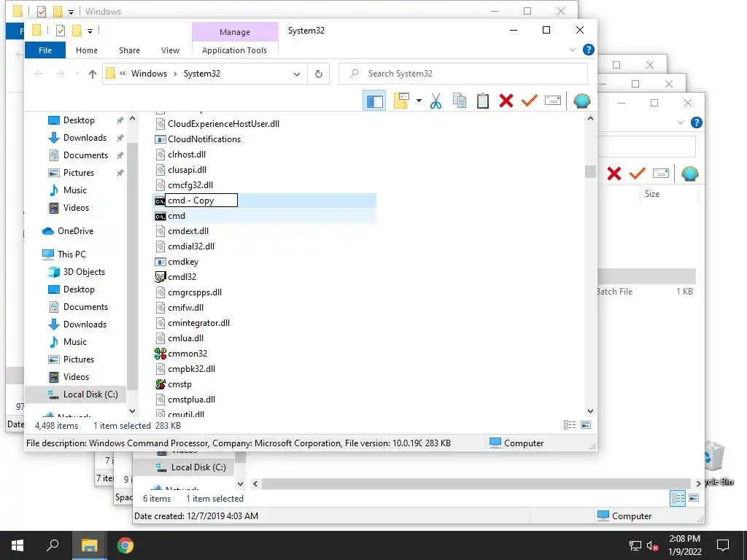Image resolution: width=747 pixels, height=560 pixels.
Task: Select the cmmon32 file icon
Action: 160,354
